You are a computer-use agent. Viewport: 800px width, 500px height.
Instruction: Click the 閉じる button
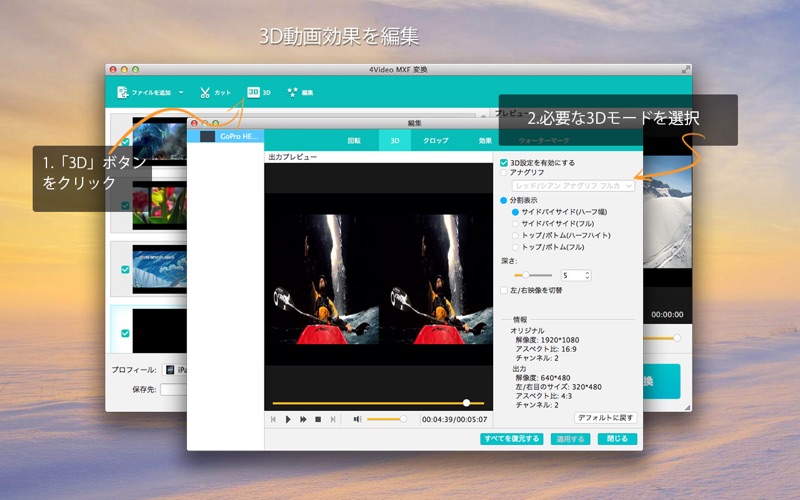coord(617,439)
